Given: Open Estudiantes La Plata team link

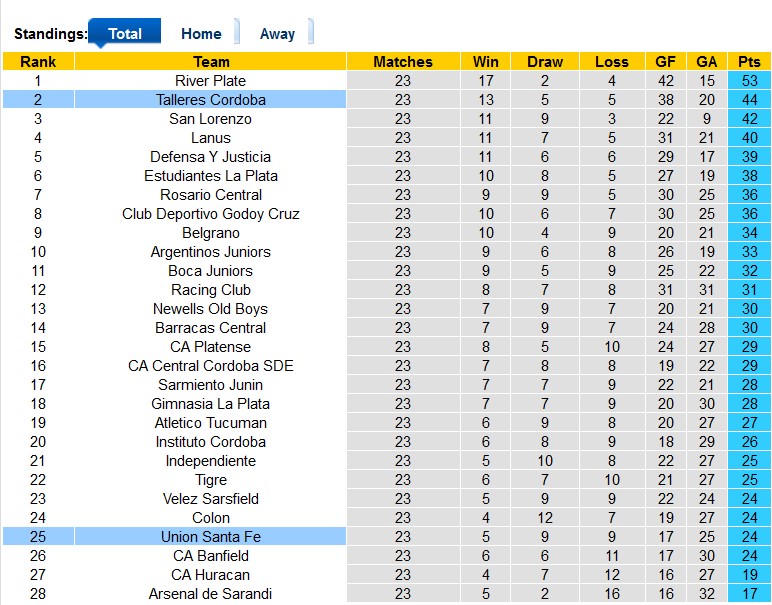Looking at the screenshot, I should pyautogui.click(x=210, y=176).
